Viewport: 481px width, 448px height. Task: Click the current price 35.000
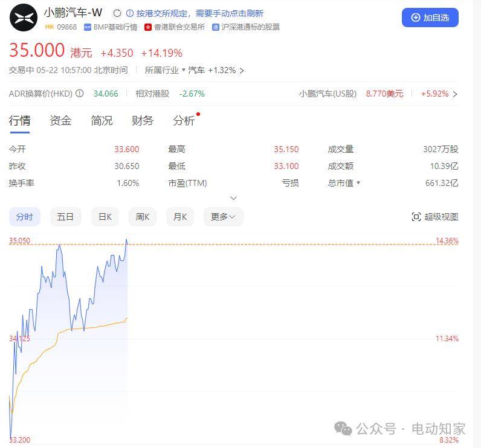click(x=37, y=50)
